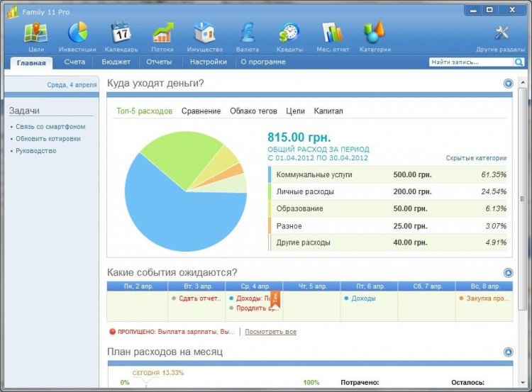532x392 pixels.
Task: Open the Закупка про... event on Sunday
Action: [484, 298]
